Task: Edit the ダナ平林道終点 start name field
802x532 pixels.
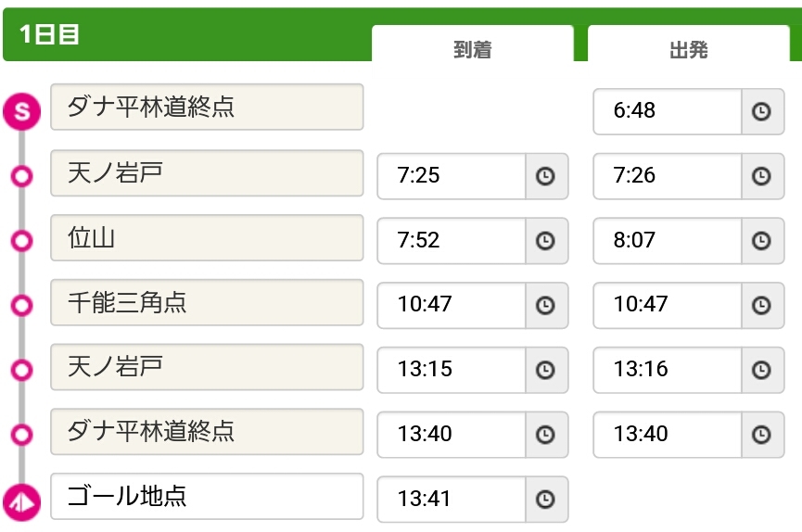Action: pyautogui.click(x=207, y=107)
